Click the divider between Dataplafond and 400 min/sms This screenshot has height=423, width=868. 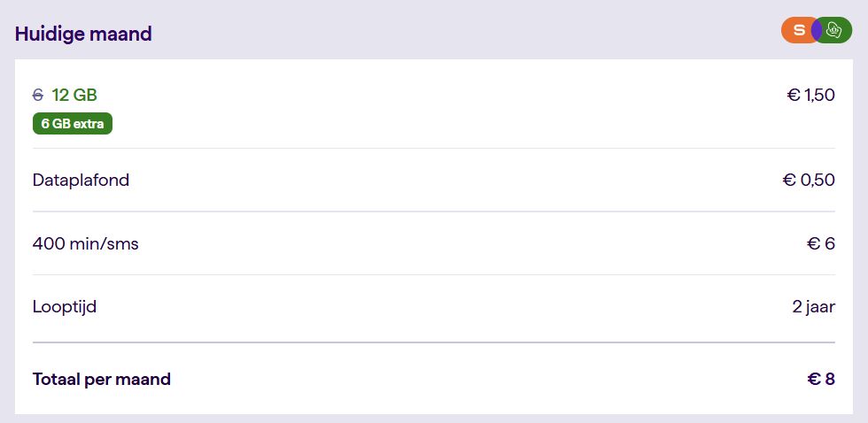coord(434,211)
